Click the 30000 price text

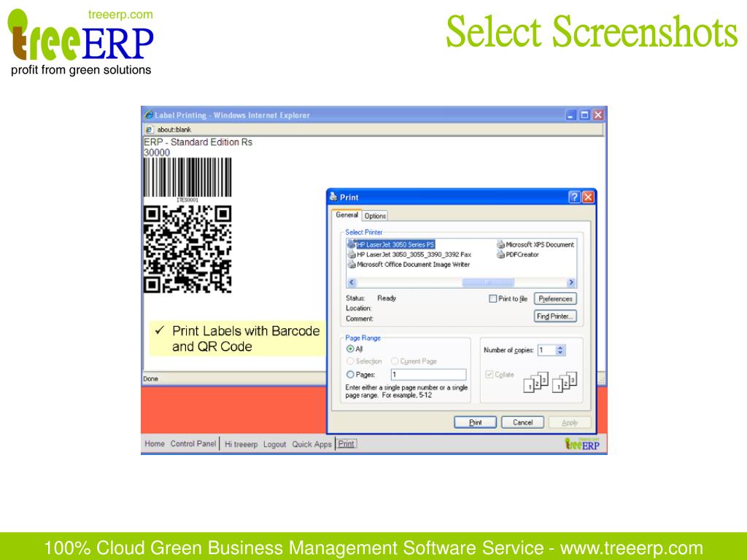(157, 152)
